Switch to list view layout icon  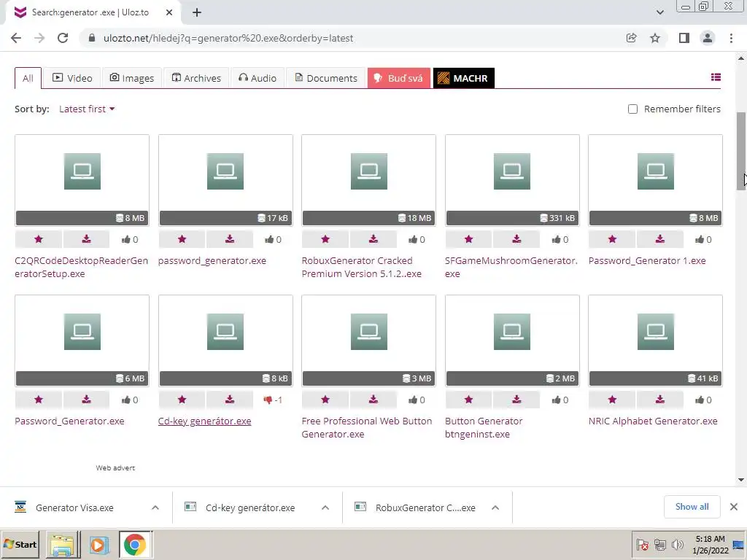pos(716,77)
